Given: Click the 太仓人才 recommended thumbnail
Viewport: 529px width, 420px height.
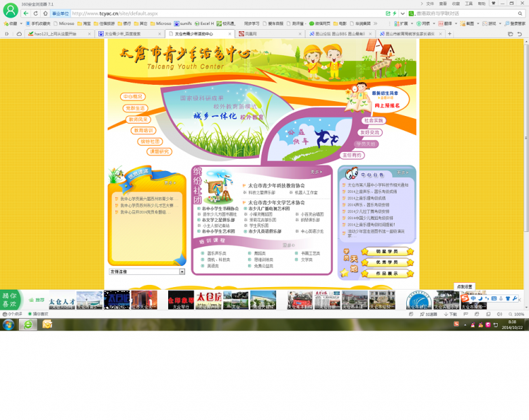Looking at the screenshot, I should tap(62, 300).
